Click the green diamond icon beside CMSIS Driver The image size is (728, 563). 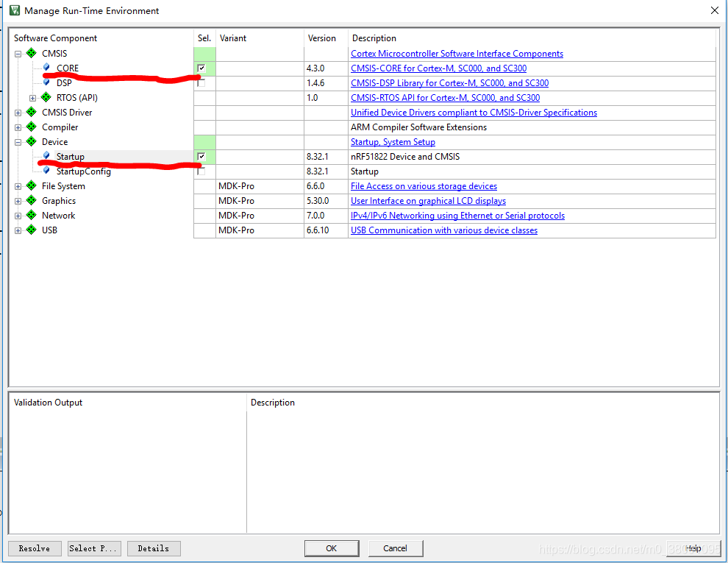tap(31, 112)
